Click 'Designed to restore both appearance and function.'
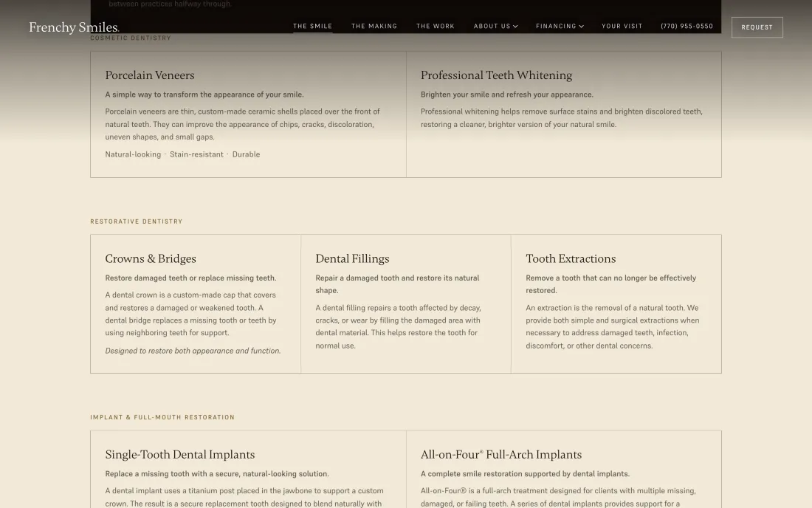 point(193,351)
